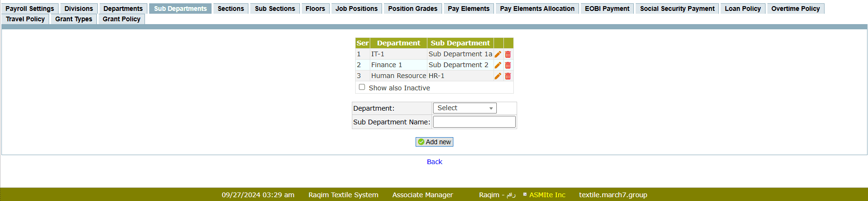Viewport: 868px width, 201px height.
Task: Delete the Human Resource HR-1 row
Action: [x=508, y=76]
